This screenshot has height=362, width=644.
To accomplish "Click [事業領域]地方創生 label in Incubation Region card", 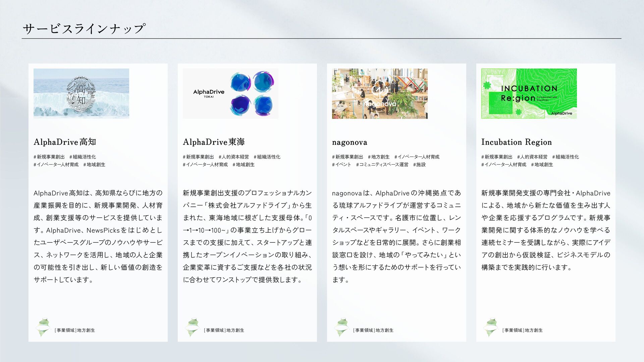I will (523, 330).
